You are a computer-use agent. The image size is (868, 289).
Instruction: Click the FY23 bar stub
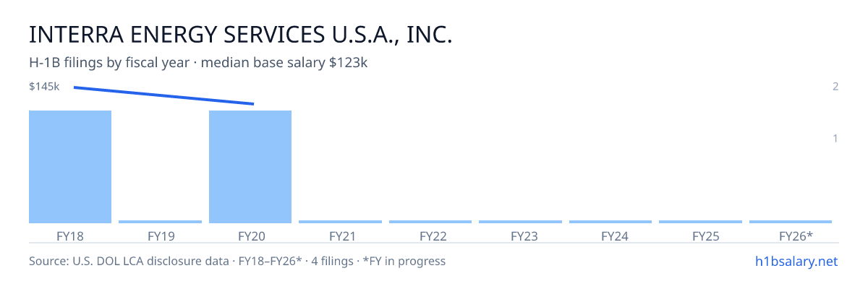point(520,222)
